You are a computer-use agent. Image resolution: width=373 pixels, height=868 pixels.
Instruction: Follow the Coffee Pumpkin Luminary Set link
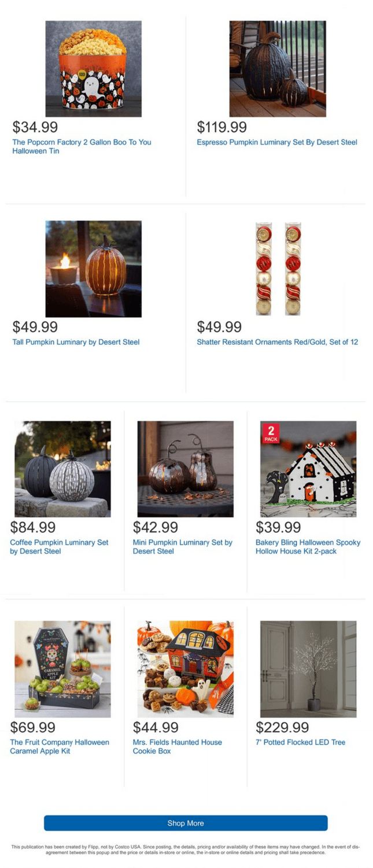point(59,547)
